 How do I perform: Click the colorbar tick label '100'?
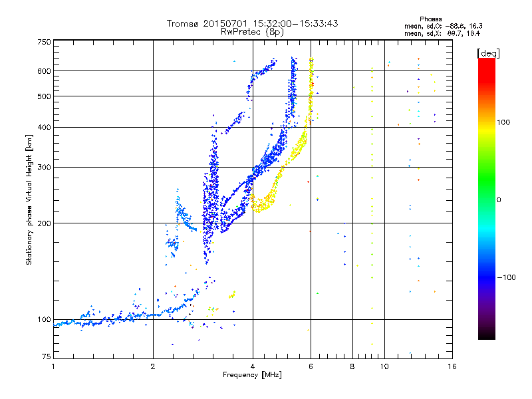coord(503,122)
